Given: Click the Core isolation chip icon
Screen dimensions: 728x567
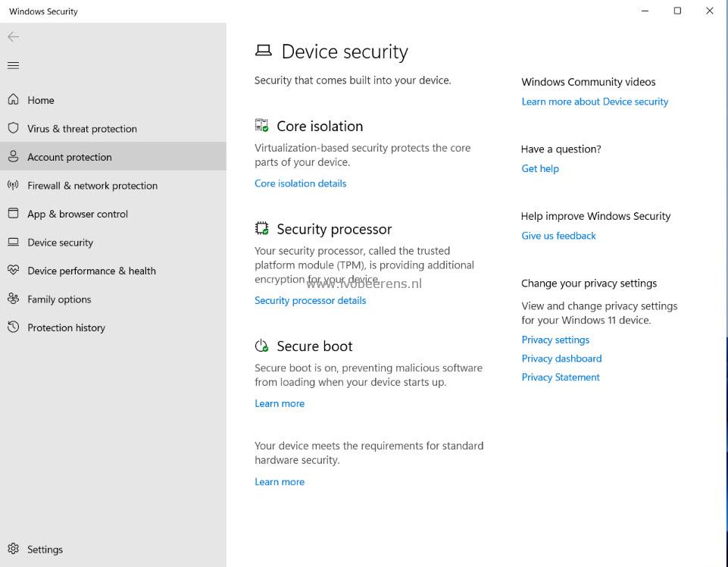Looking at the screenshot, I should tap(262, 126).
